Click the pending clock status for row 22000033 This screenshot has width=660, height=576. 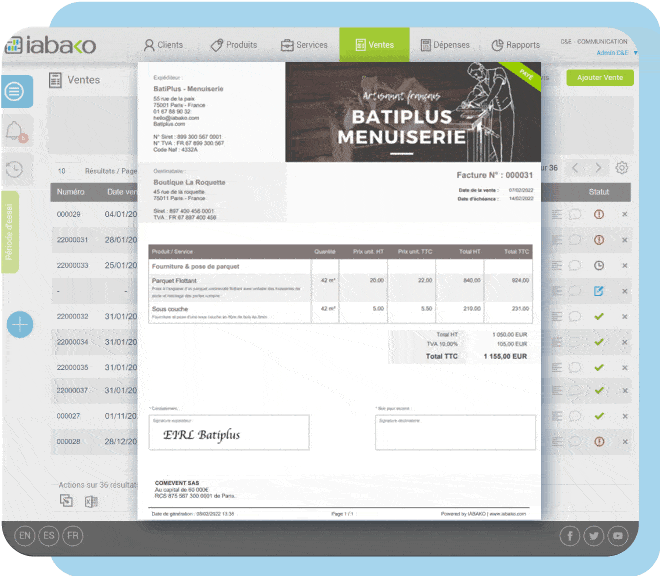tap(599, 265)
